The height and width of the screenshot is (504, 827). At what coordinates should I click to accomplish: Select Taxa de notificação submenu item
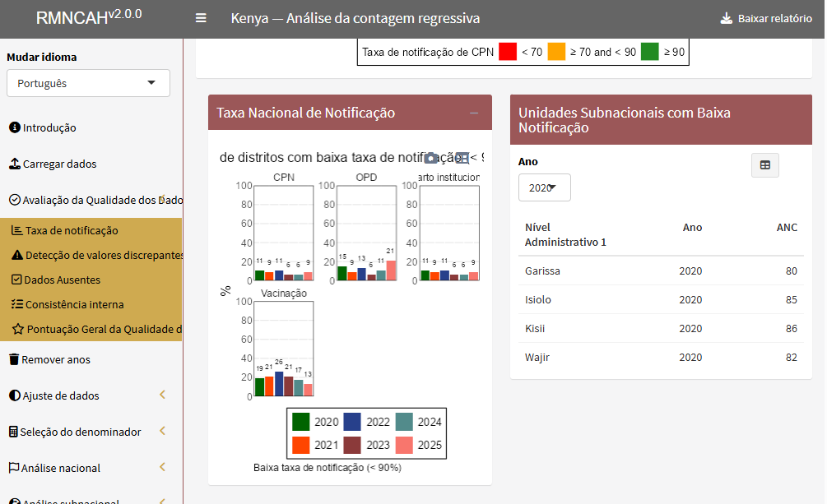pos(72,230)
